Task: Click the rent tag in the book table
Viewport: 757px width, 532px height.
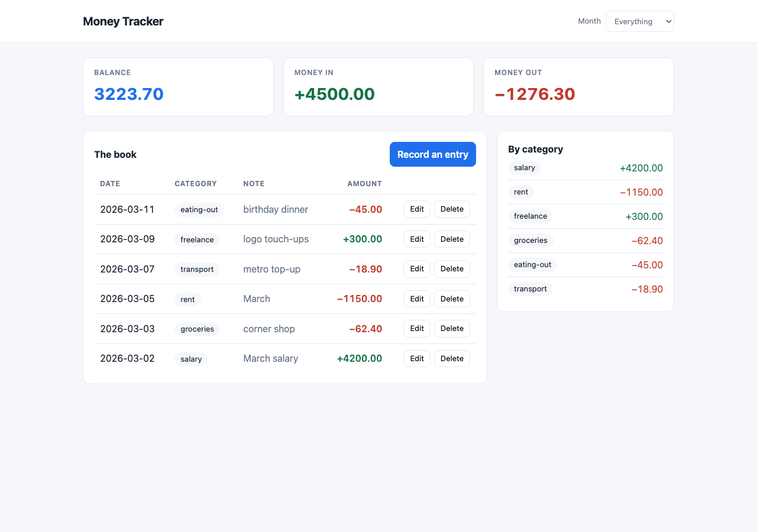Action: [x=187, y=299]
